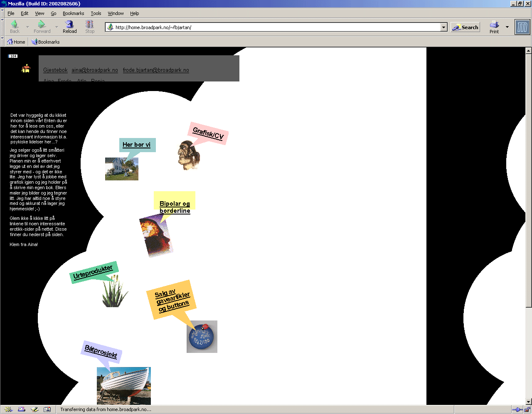Expand the URL bar history dropdown
This screenshot has height=414, width=532.
tap(444, 27)
